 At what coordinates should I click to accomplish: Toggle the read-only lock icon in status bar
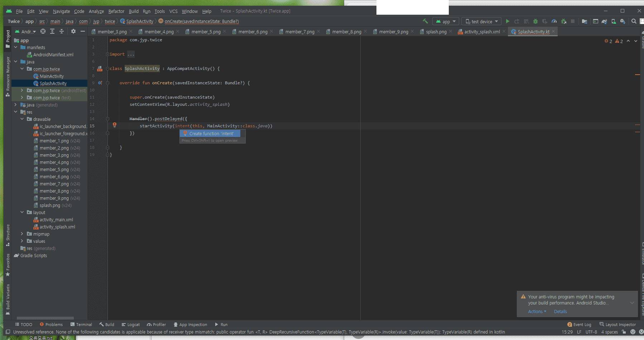tap(624, 332)
